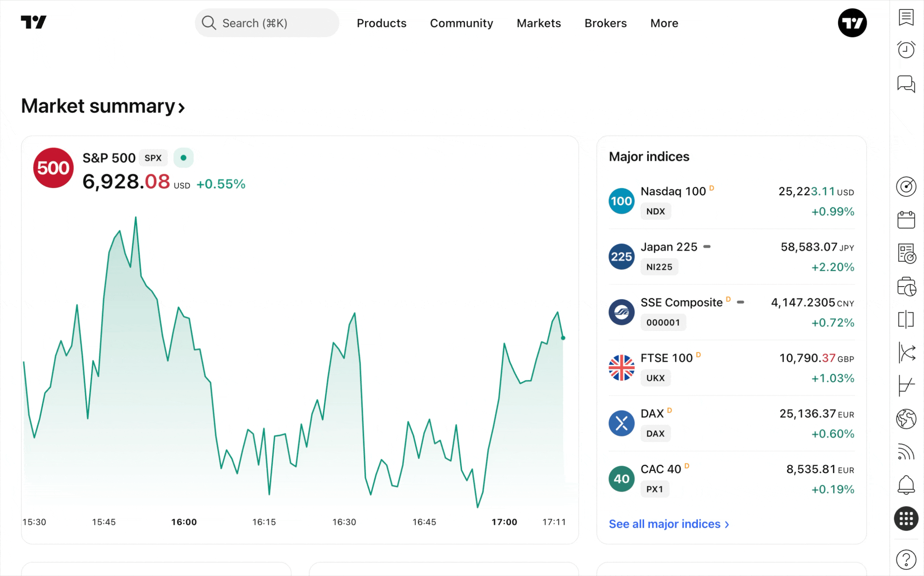Click the S&P 500 chart's last price dot
Viewport: 924px width, 576px height.
pyautogui.click(x=563, y=338)
